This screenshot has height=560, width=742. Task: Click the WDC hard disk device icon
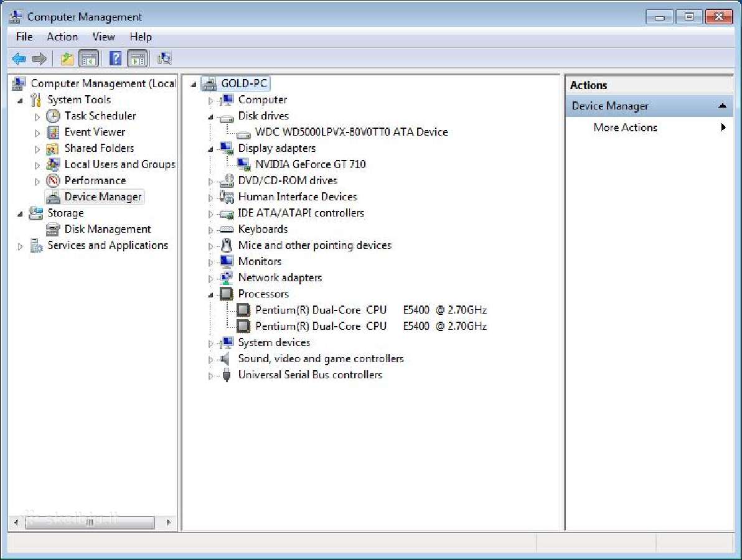coord(244,134)
